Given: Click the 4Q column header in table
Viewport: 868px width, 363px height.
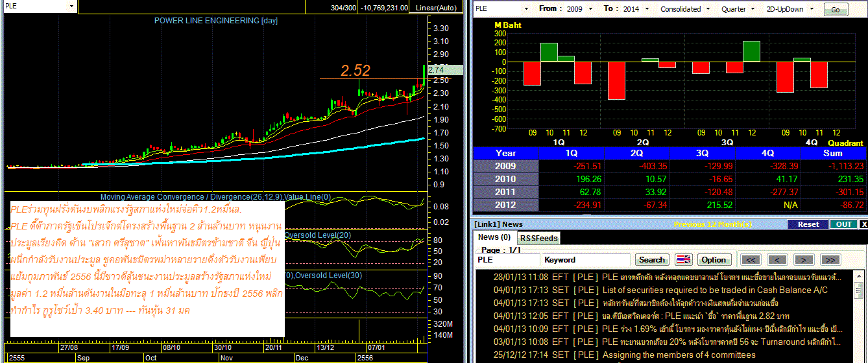Looking at the screenshot, I should pos(768,153).
